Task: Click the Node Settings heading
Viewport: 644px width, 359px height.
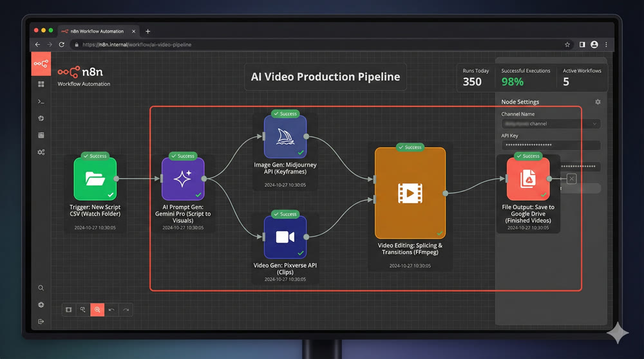Action: [520, 102]
